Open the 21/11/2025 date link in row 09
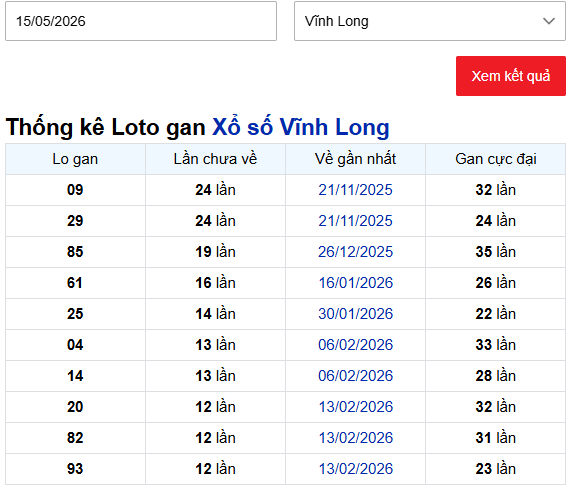 click(x=355, y=190)
